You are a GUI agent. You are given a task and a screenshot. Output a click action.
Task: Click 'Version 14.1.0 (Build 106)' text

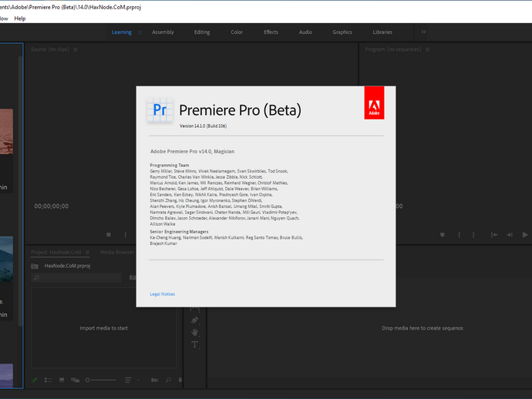[x=203, y=126]
